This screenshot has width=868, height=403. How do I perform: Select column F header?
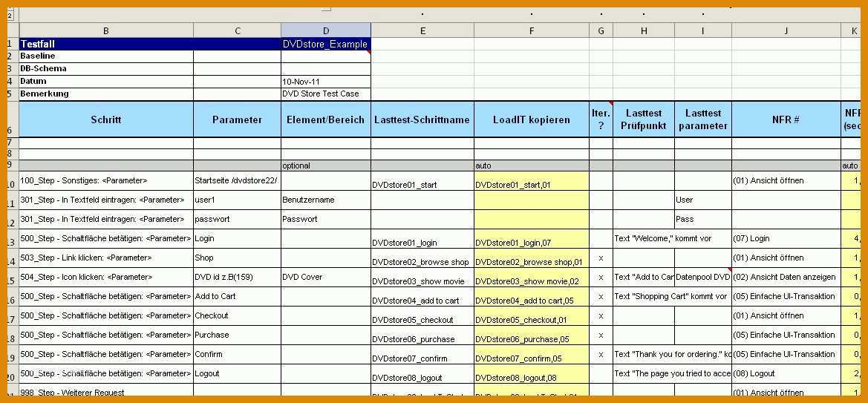pos(532,31)
